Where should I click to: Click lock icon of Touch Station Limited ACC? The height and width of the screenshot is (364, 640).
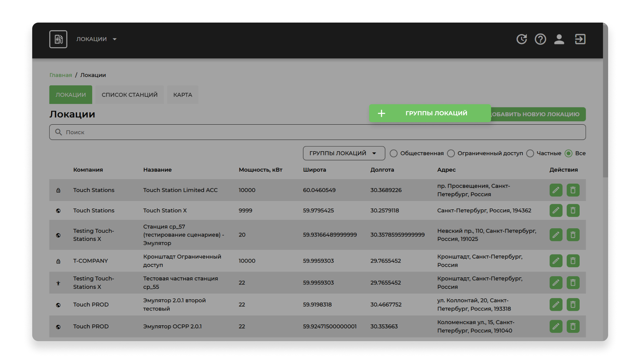58,191
